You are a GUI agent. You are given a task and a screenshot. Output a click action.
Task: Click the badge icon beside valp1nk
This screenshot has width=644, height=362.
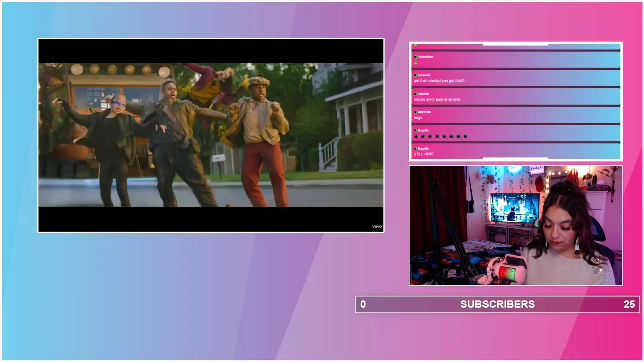click(x=415, y=94)
